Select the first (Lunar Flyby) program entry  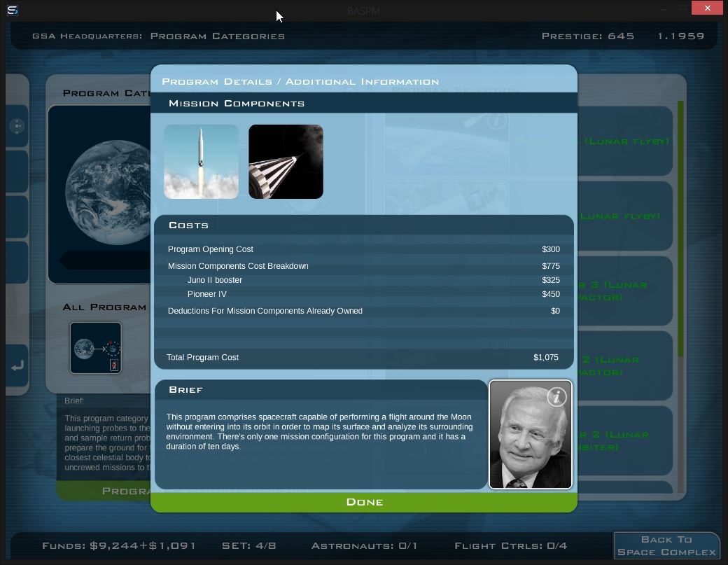coord(625,141)
